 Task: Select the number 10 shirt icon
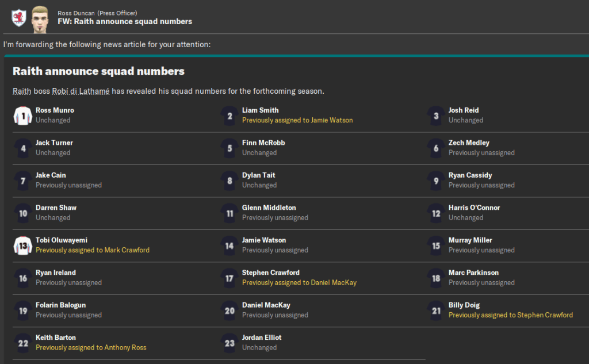[x=23, y=213]
